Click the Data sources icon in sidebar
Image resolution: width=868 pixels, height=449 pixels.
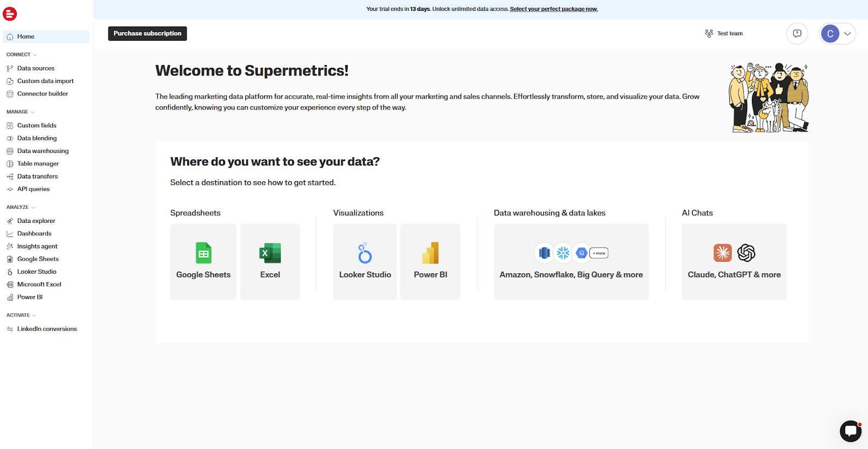pyautogui.click(x=10, y=68)
